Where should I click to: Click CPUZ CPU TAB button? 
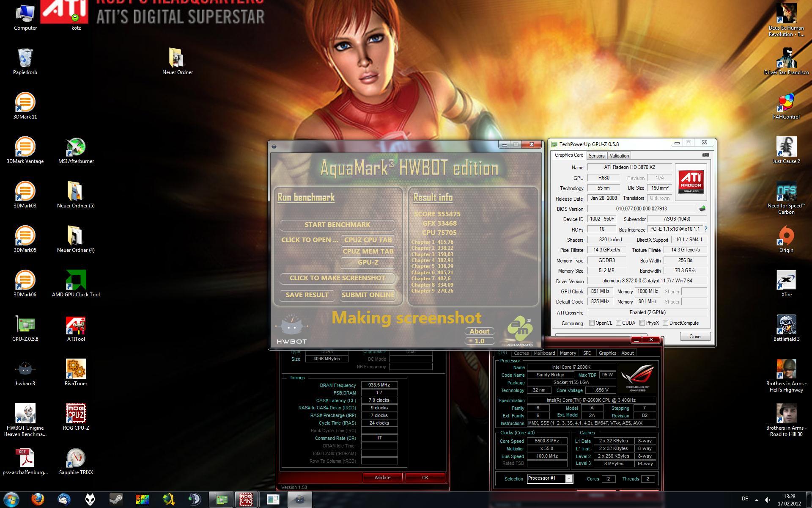pyautogui.click(x=368, y=240)
